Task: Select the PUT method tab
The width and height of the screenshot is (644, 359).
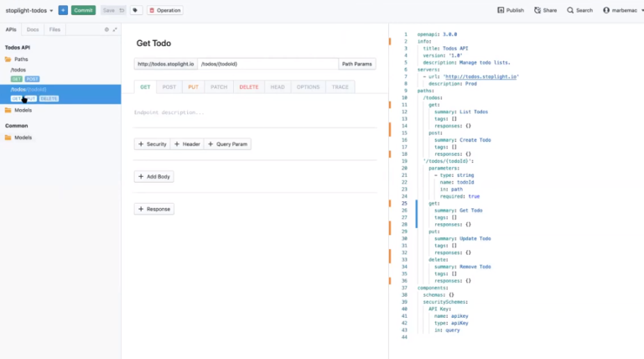Action: coord(193,87)
